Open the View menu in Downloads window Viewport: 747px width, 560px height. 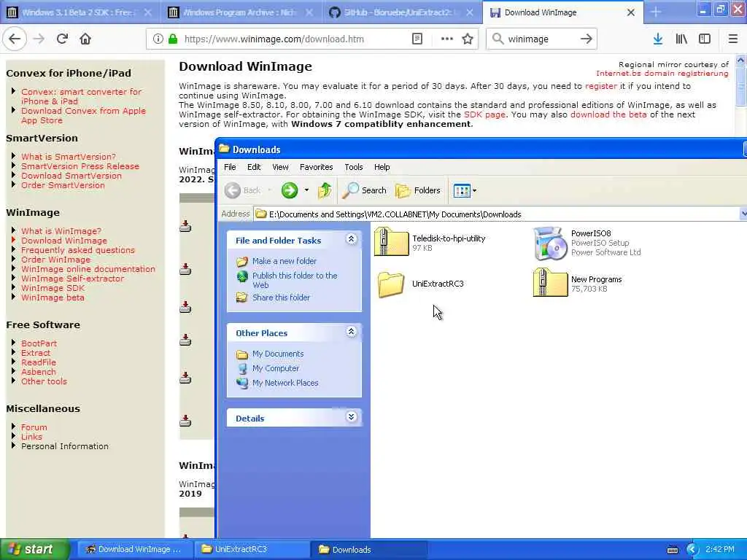pos(280,167)
